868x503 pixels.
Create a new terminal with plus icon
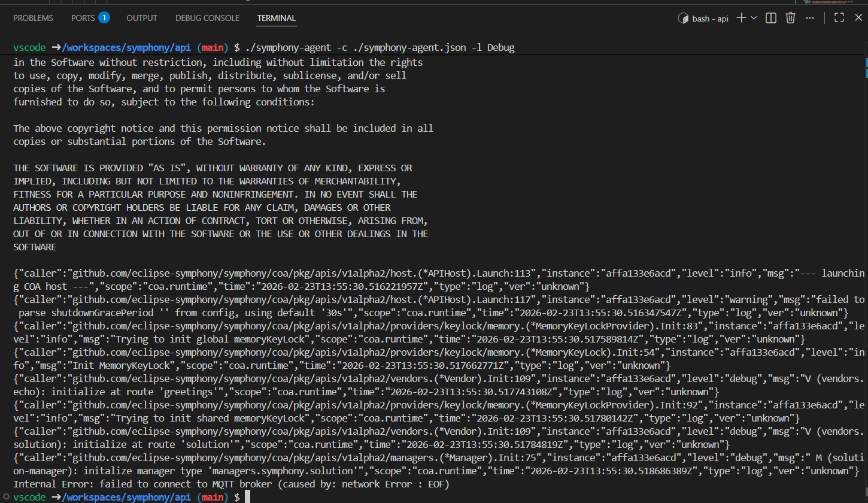741,18
